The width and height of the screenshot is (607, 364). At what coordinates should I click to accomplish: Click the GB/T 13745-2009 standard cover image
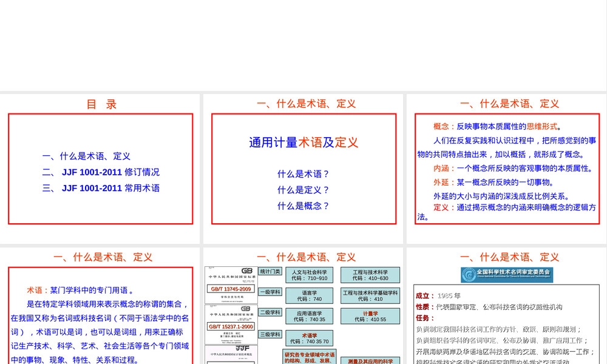231,285
